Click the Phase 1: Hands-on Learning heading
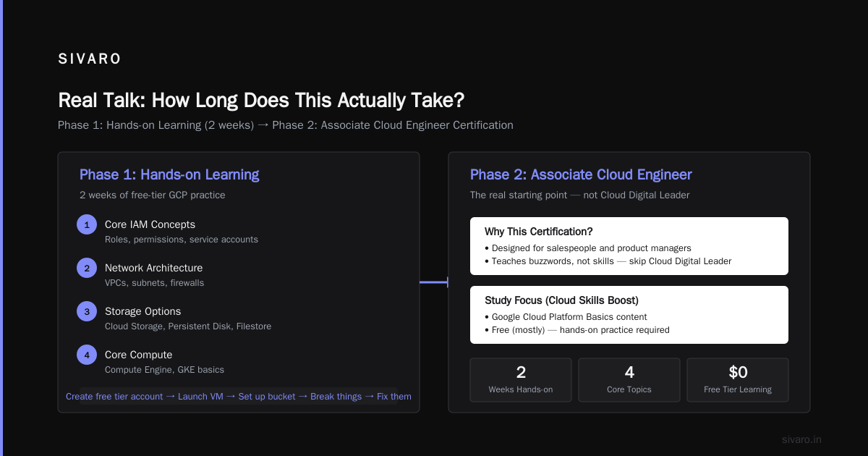 (x=169, y=174)
